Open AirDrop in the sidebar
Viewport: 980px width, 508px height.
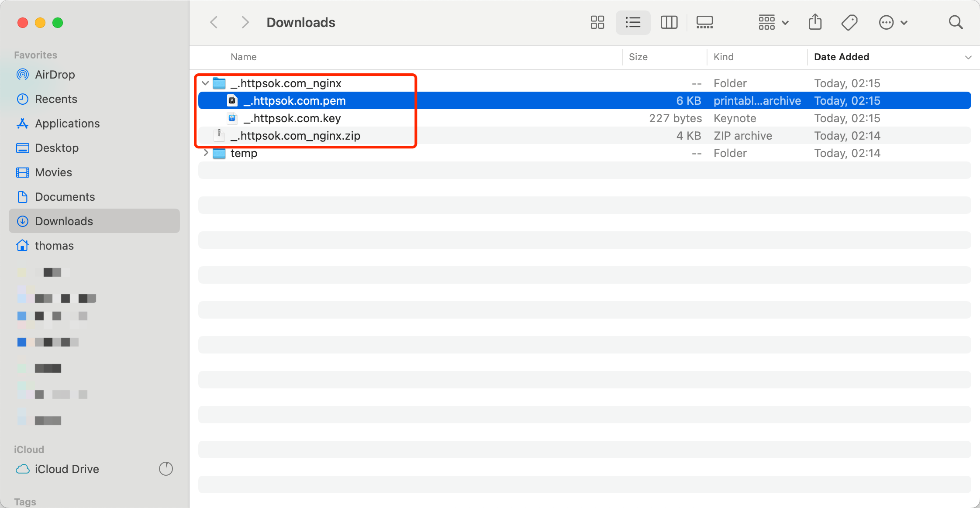coord(55,75)
